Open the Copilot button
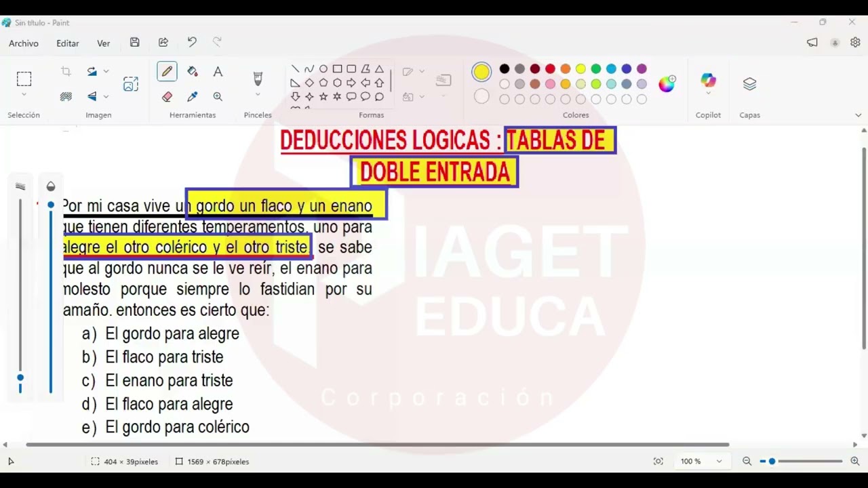Screen dimensions: 868x488 click(708, 80)
